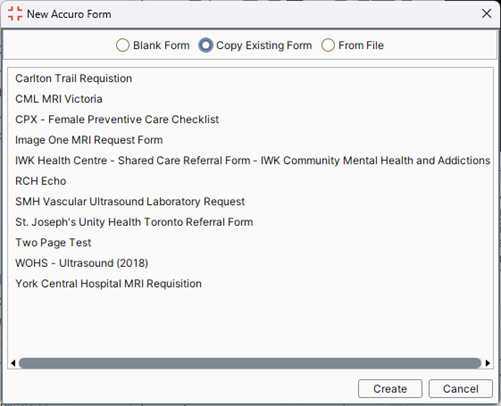Close the New Accuro Form dialog
The image size is (501, 406).
[486, 14]
